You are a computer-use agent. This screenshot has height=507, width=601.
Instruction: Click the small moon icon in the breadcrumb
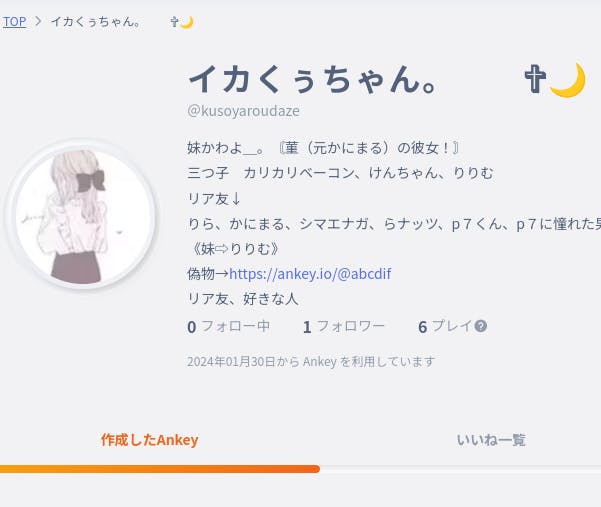pyautogui.click(x=187, y=22)
